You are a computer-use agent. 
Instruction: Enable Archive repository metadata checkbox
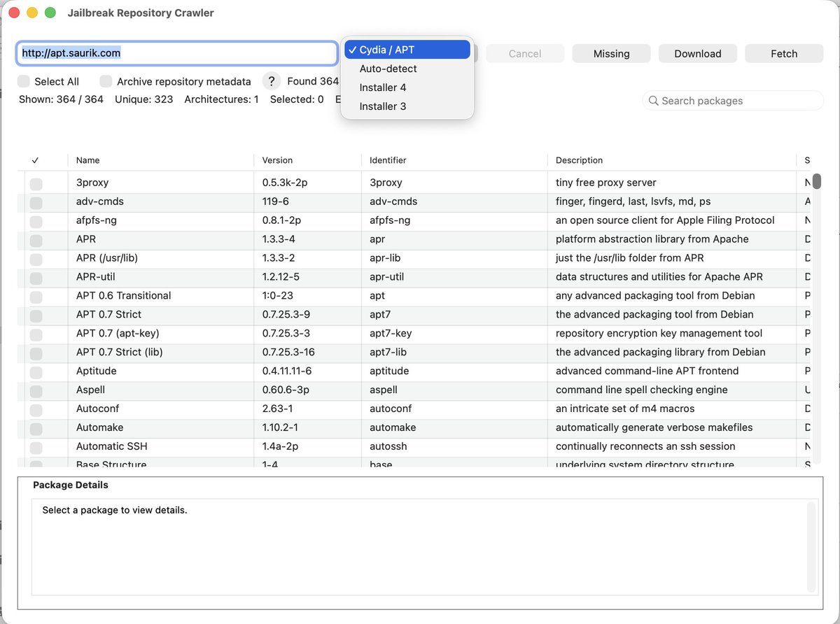[x=106, y=81]
